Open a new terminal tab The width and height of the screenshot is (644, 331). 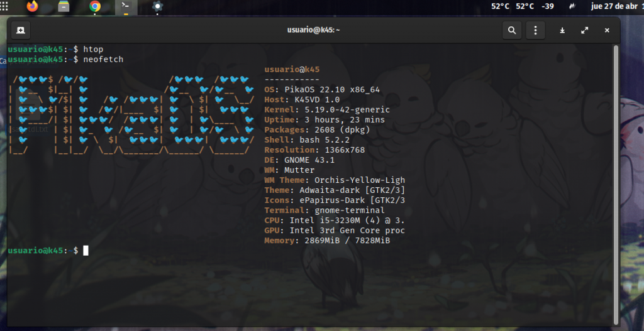tap(21, 30)
